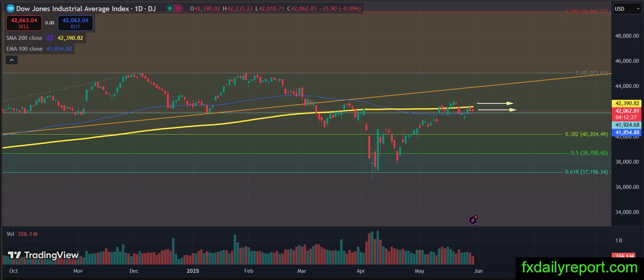Open the USD currency dropdown
644x280 pixels.
[x=628, y=9]
